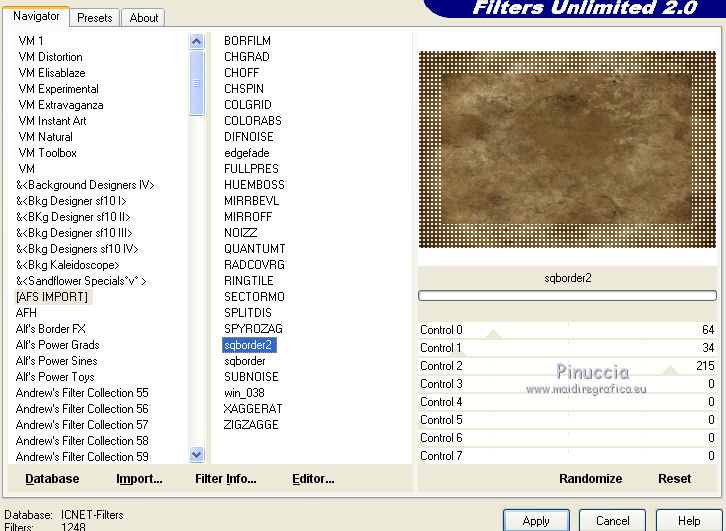Click the Control 7 slider
Screen dimensions: 726x531
coord(567,456)
